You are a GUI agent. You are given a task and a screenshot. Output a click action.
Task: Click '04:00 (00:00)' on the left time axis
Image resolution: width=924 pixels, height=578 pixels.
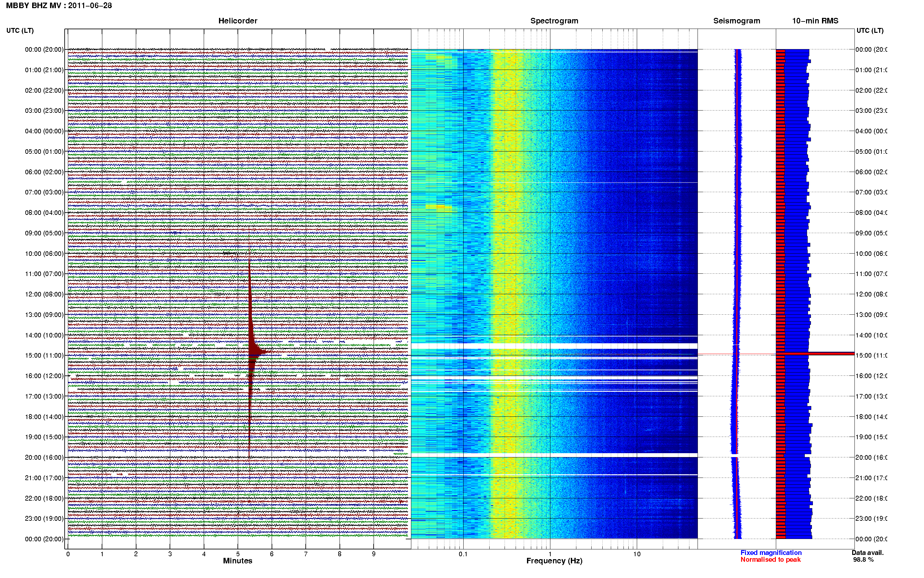click(44, 131)
